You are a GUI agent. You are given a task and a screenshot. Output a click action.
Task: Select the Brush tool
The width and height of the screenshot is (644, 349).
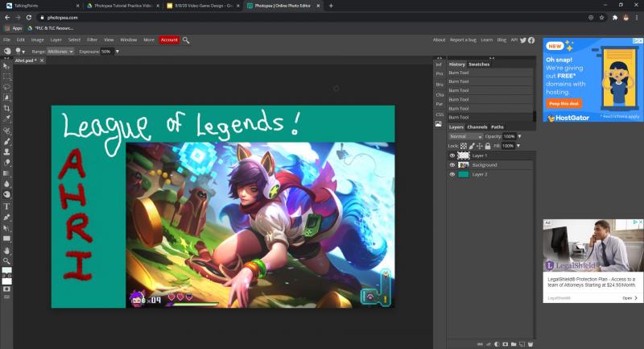(6, 142)
